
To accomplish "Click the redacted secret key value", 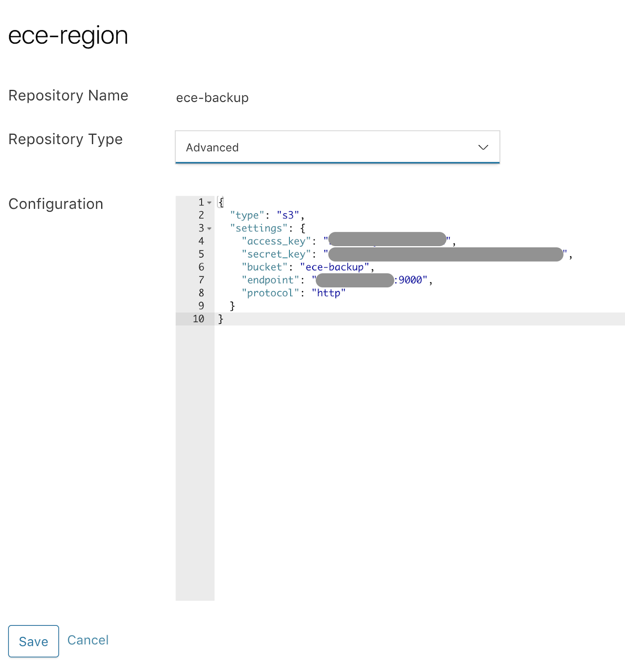I will 445,254.
